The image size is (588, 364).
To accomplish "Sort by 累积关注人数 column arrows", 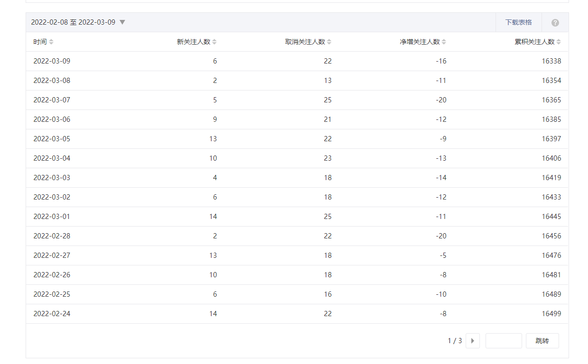I will [x=559, y=42].
